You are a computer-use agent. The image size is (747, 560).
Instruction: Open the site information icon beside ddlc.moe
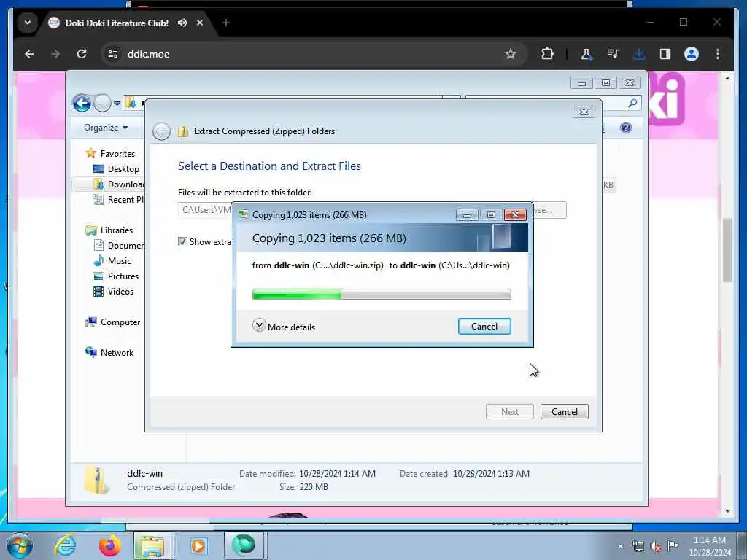click(x=113, y=54)
